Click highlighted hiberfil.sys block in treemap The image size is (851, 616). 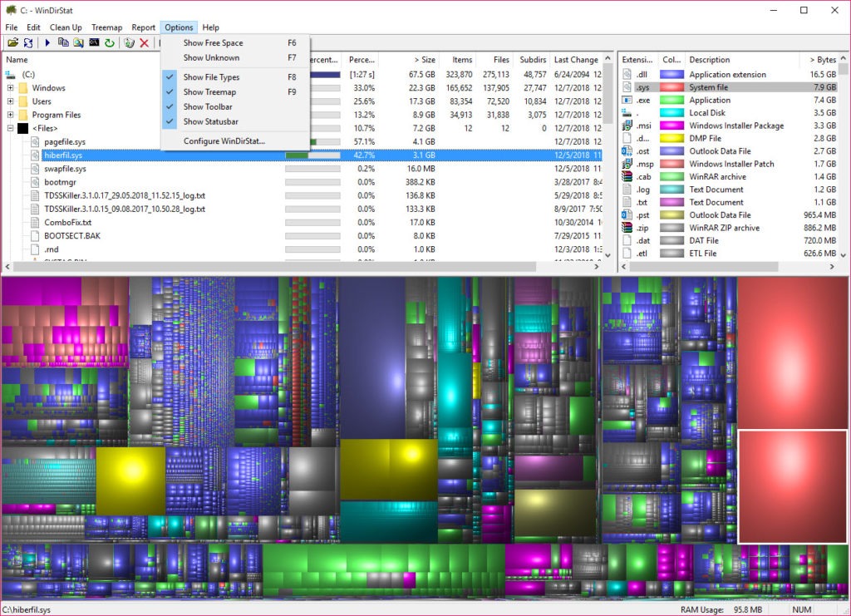pyautogui.click(x=792, y=486)
